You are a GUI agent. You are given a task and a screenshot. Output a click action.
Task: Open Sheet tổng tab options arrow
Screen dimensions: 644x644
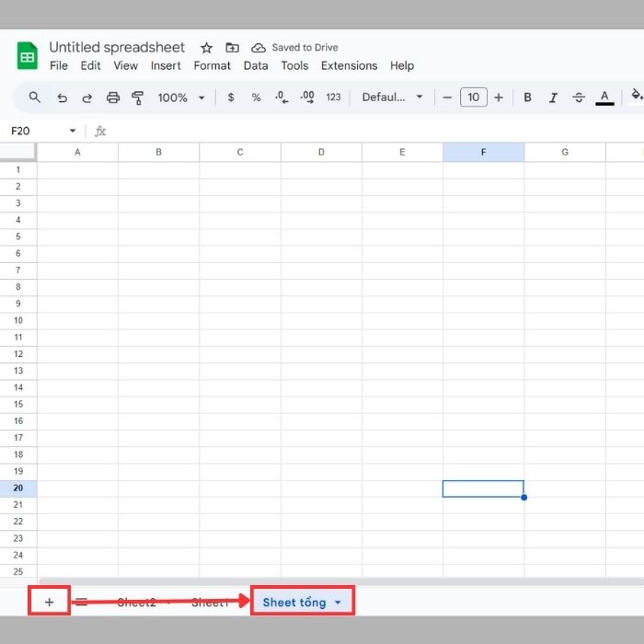[x=338, y=603]
